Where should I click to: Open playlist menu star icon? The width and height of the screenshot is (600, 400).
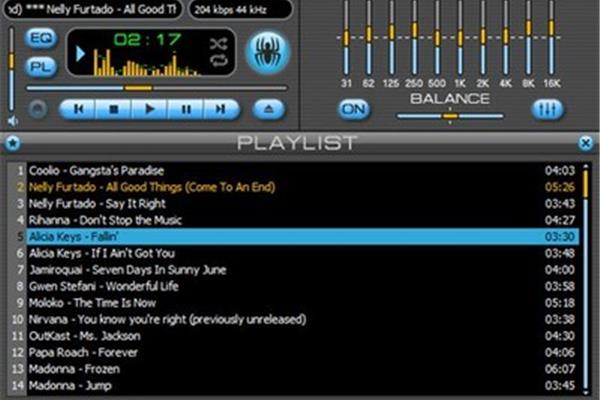tap(13, 143)
